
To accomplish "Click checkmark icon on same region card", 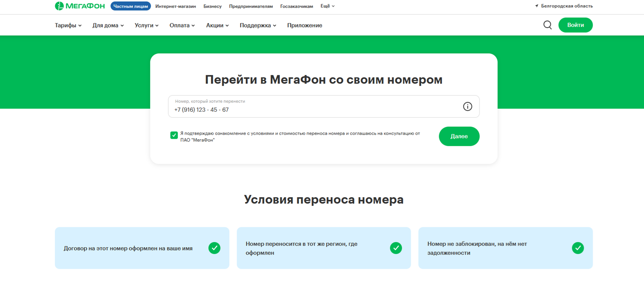I will click(396, 248).
